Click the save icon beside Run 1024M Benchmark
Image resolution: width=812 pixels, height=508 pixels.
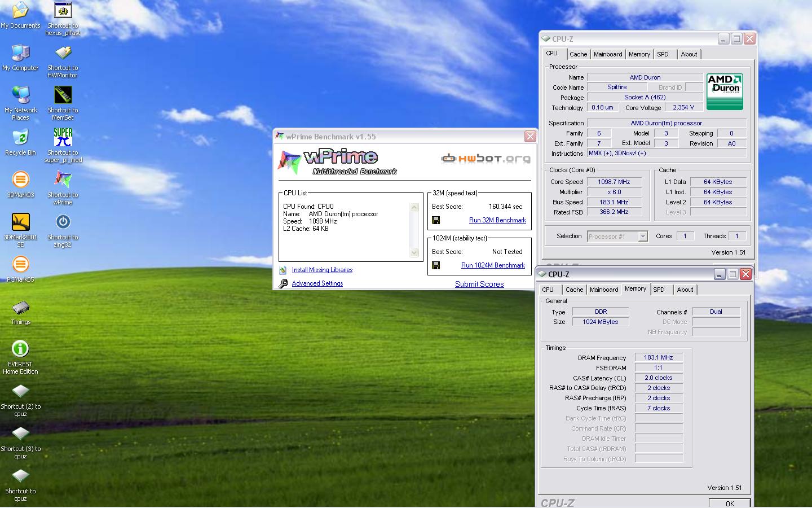click(436, 265)
